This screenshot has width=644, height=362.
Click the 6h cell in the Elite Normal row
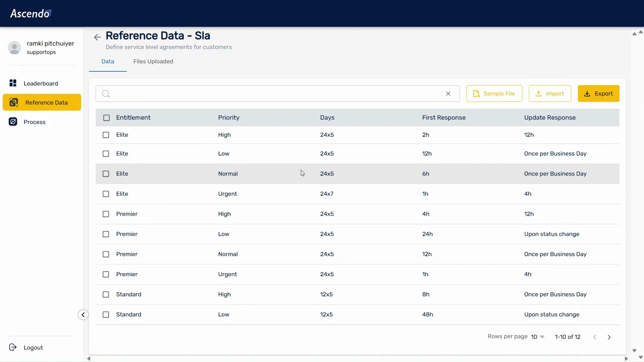click(x=425, y=174)
